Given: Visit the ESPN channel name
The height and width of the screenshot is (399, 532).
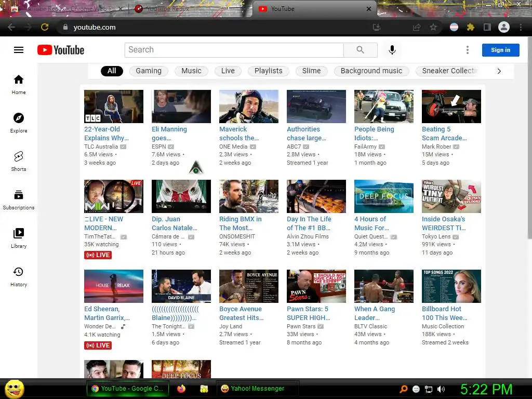Looking at the screenshot, I should [159, 147].
